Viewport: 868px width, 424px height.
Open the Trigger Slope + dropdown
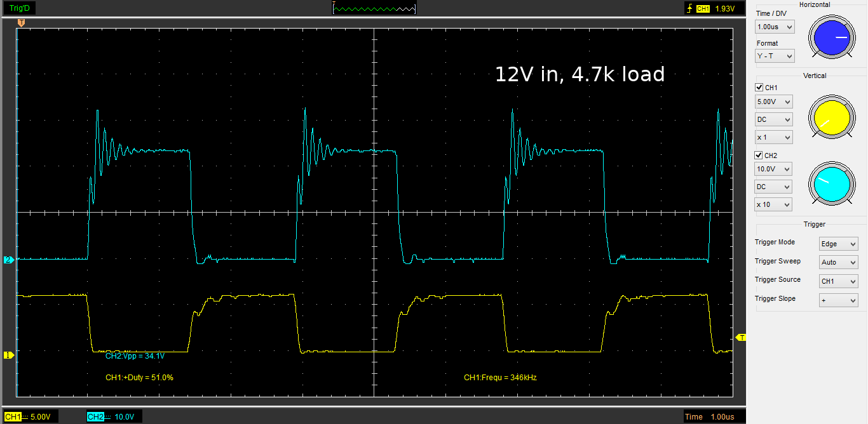tap(839, 300)
